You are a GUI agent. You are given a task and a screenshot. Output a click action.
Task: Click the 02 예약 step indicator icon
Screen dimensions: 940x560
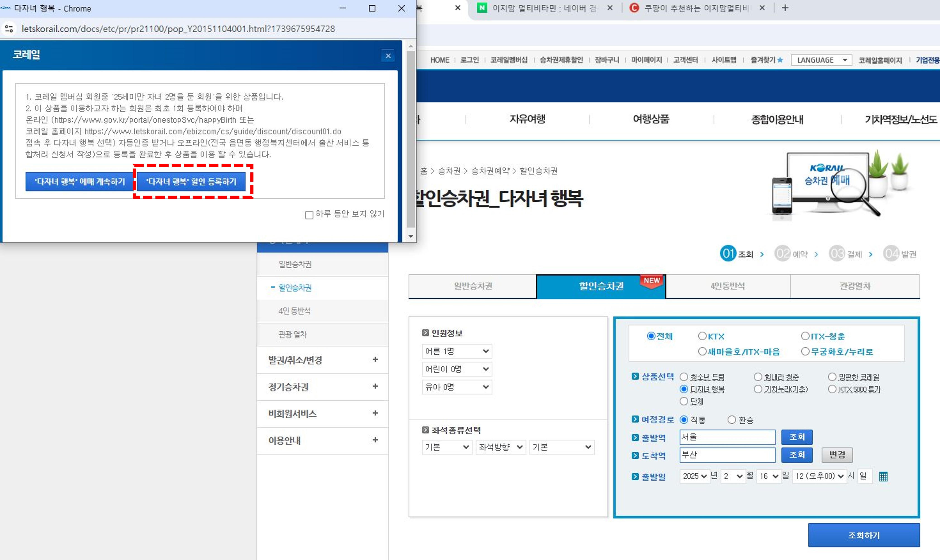[782, 254]
